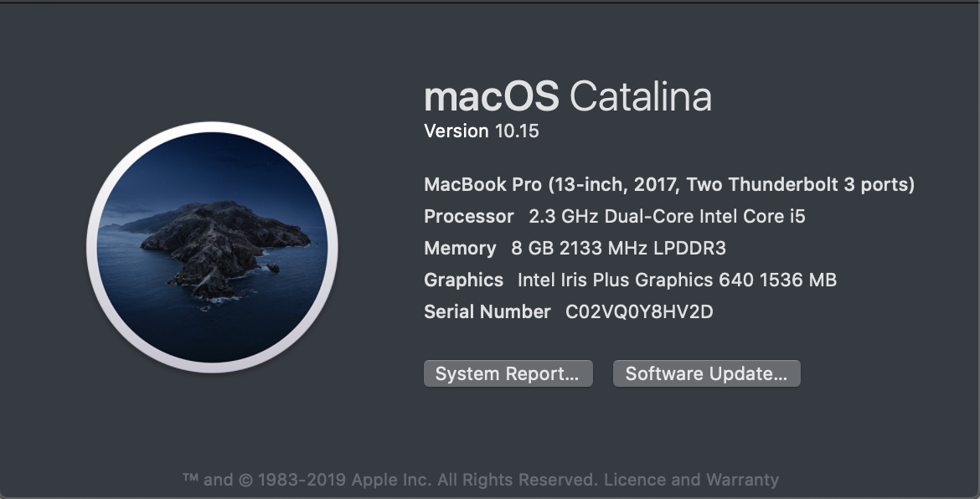Screen dimensions: 980x499
Task: Click the serial number value C02VQ0Y8HV2D
Action: (x=639, y=312)
